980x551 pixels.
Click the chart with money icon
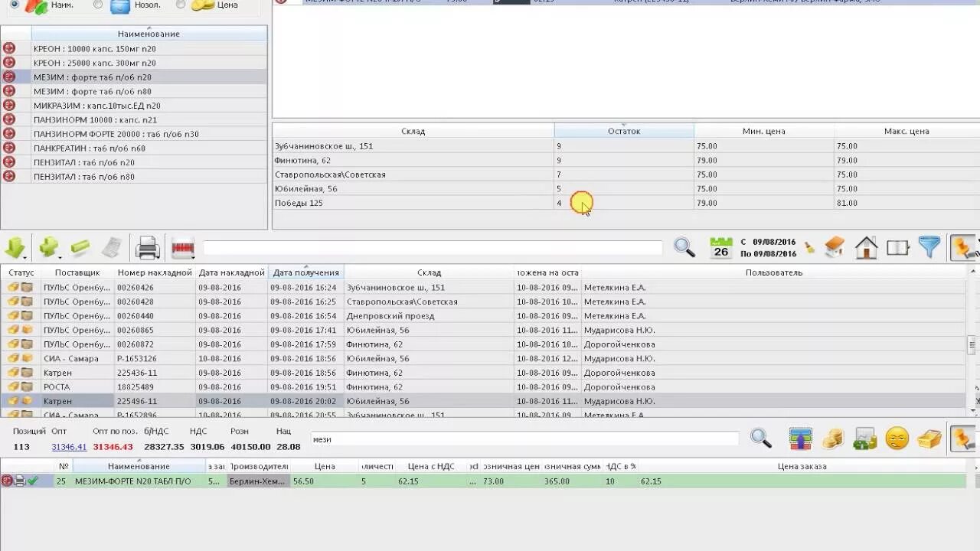coord(865,439)
